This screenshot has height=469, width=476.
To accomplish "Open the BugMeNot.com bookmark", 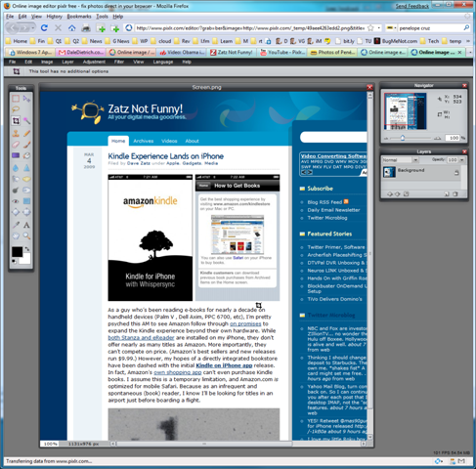I will (396, 41).
